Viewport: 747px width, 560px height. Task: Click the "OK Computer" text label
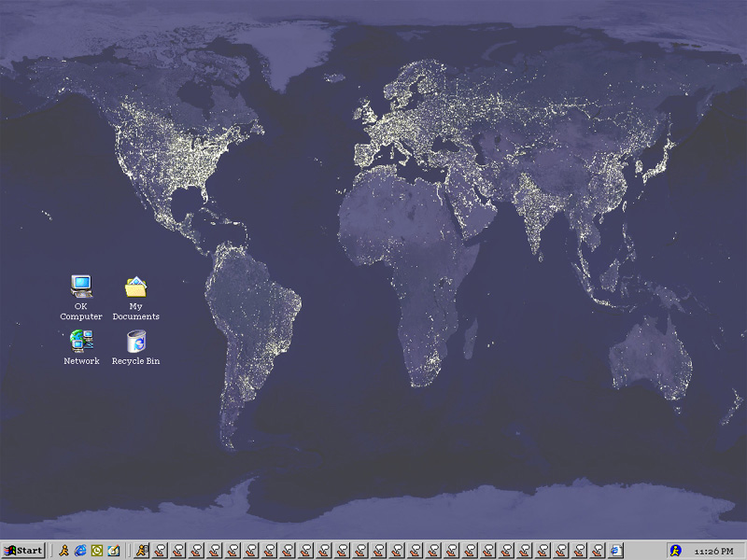tap(81, 312)
